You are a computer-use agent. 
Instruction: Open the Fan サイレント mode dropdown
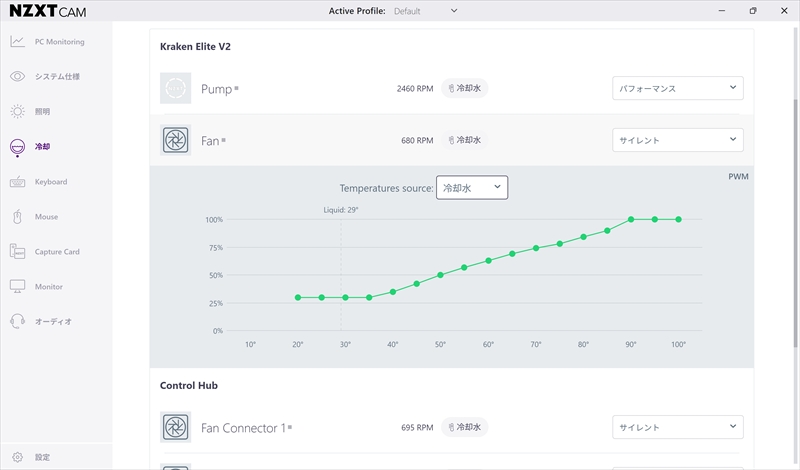(x=677, y=141)
